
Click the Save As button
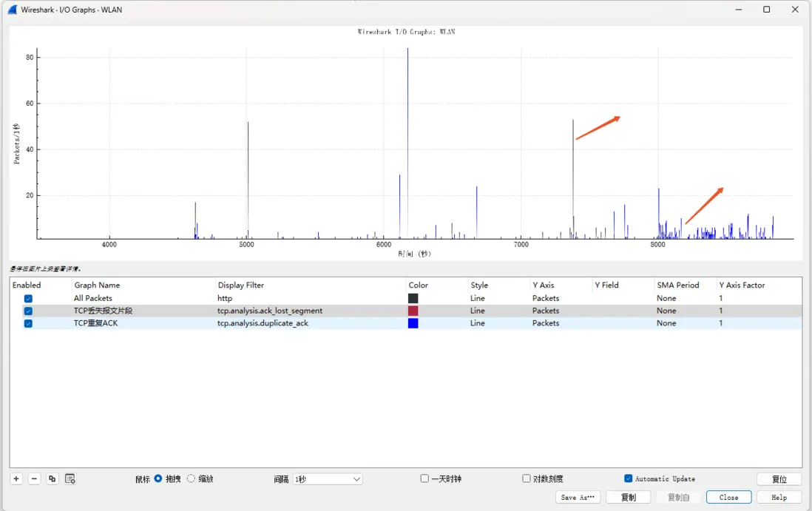(x=578, y=498)
